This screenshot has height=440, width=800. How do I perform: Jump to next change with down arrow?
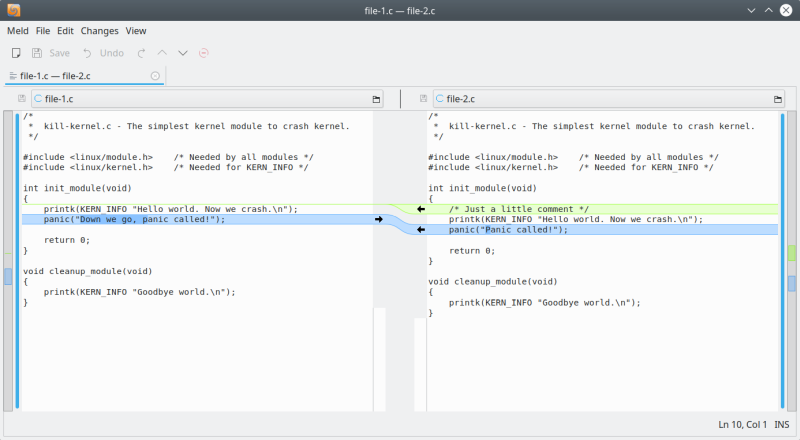click(x=183, y=53)
